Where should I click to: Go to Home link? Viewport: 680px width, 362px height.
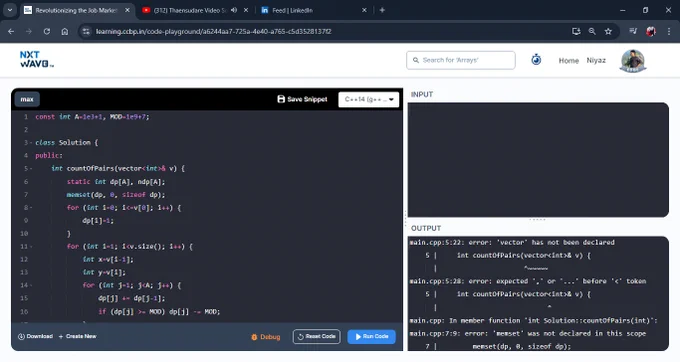[x=569, y=61]
